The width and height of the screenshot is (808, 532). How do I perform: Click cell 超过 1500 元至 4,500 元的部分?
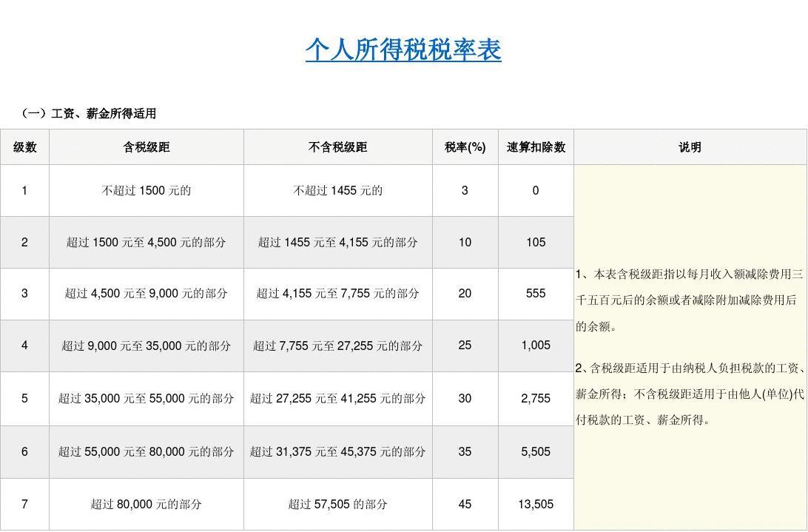pos(147,242)
